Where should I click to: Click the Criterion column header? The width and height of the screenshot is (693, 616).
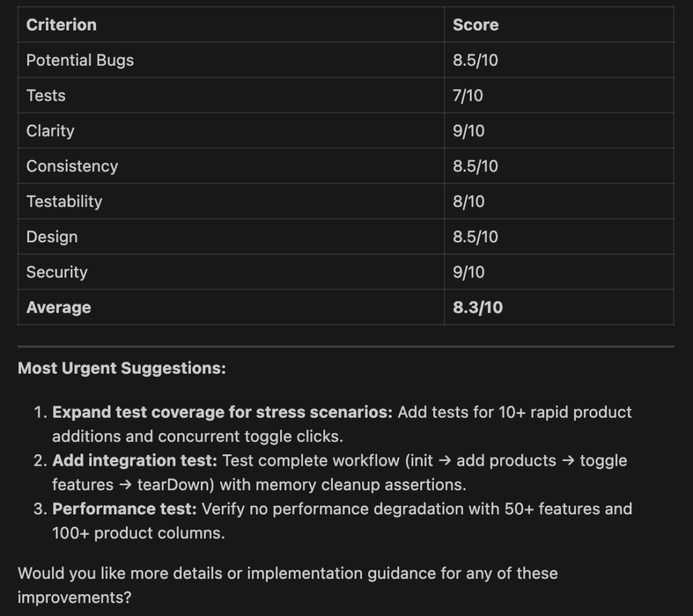[61, 25]
